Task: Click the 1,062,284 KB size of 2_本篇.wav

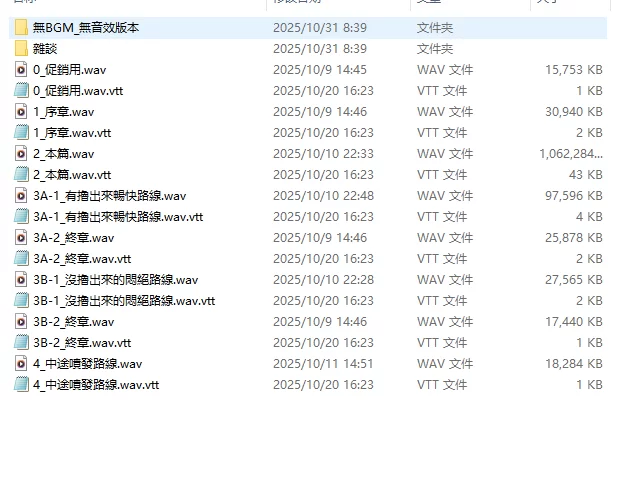Action: pos(571,154)
